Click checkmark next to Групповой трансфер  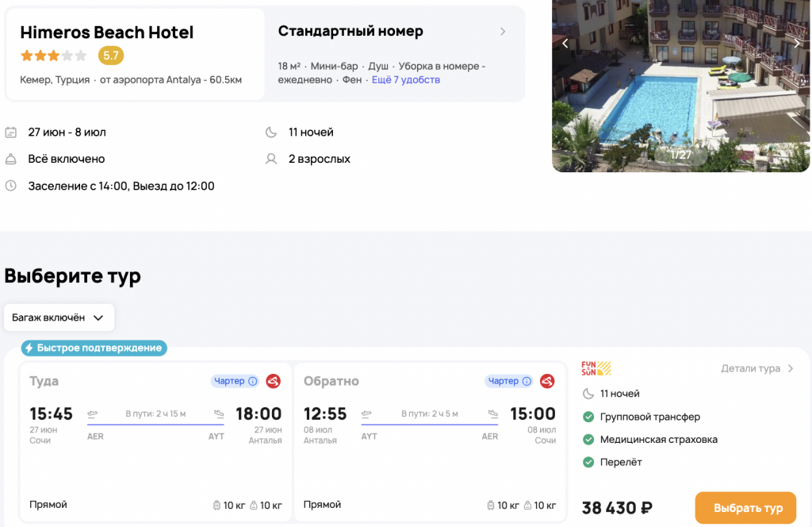click(x=588, y=417)
